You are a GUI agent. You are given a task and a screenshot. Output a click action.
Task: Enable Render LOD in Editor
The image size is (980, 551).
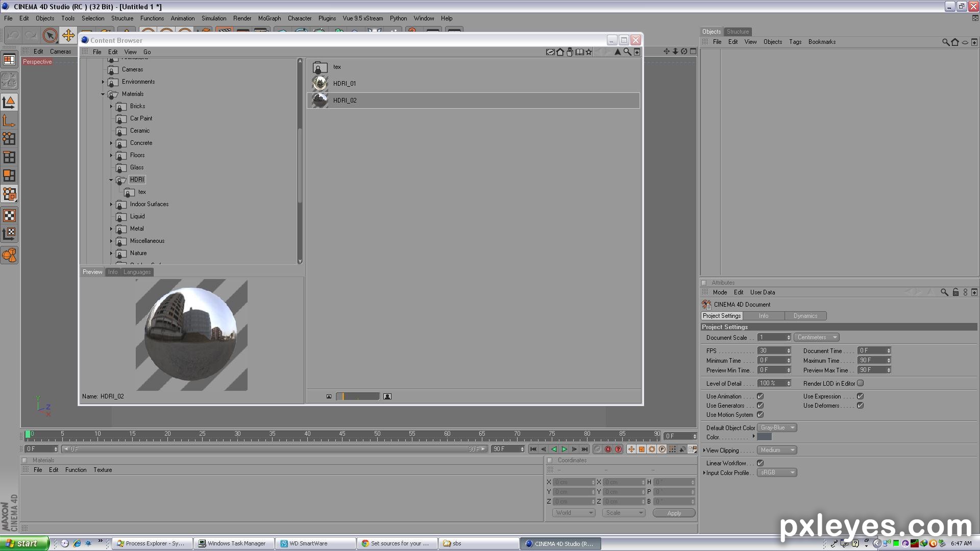[x=860, y=383]
